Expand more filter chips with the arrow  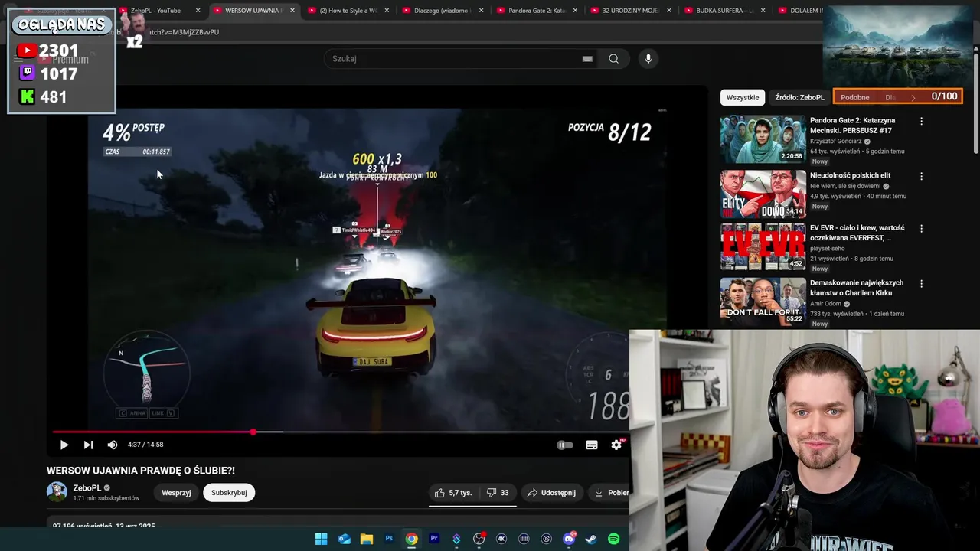(x=913, y=97)
